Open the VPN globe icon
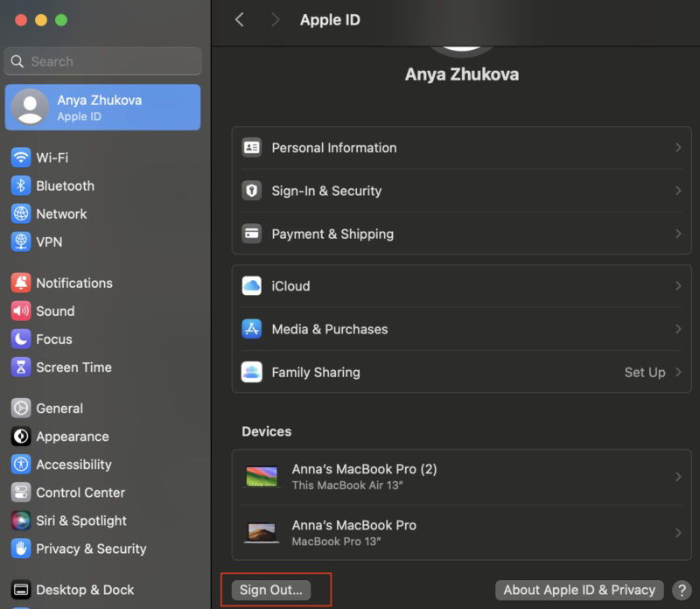700x609 pixels. (21, 241)
